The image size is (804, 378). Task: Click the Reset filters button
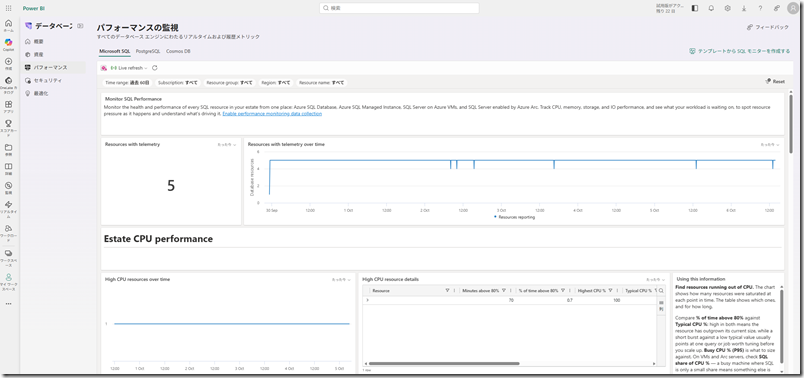coord(775,82)
